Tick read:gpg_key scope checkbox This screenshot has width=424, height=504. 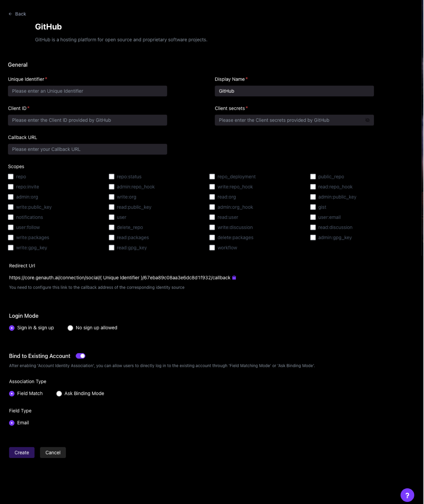pyautogui.click(x=112, y=248)
